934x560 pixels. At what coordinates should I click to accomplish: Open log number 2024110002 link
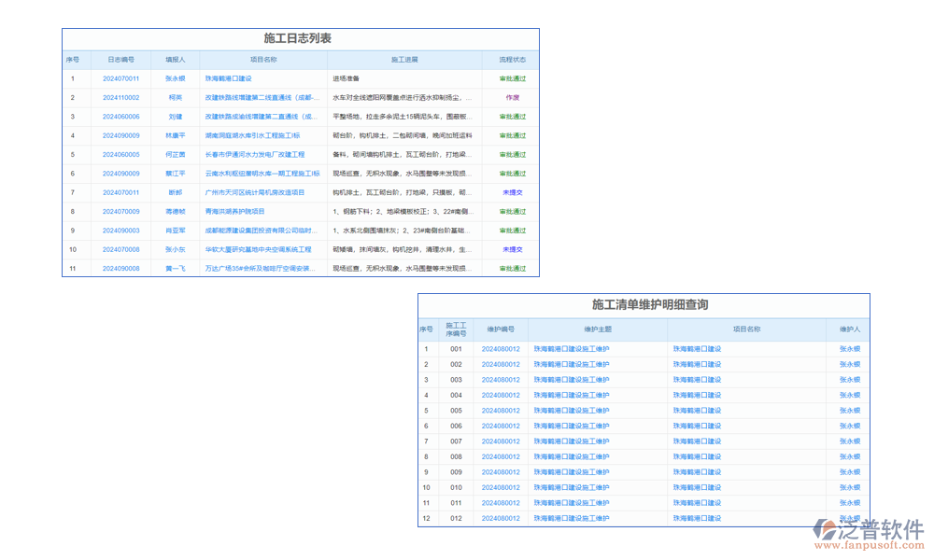[120, 97]
